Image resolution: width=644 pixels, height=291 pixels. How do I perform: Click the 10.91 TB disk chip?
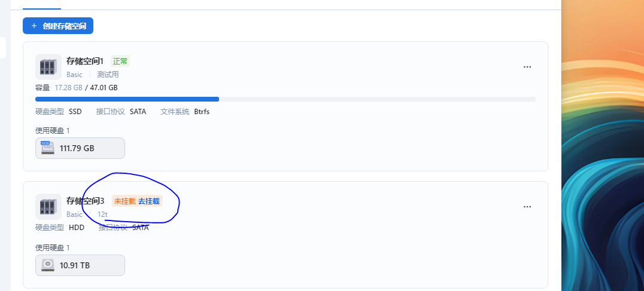click(80, 265)
